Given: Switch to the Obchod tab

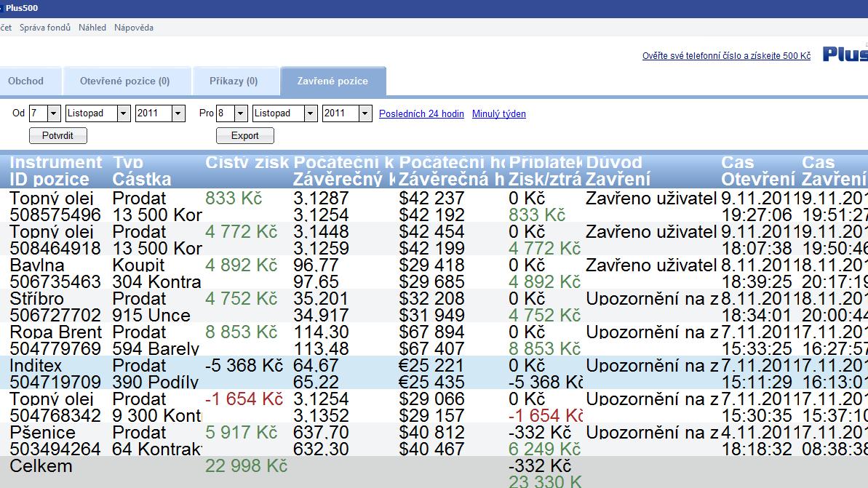Looking at the screenshot, I should (26, 81).
